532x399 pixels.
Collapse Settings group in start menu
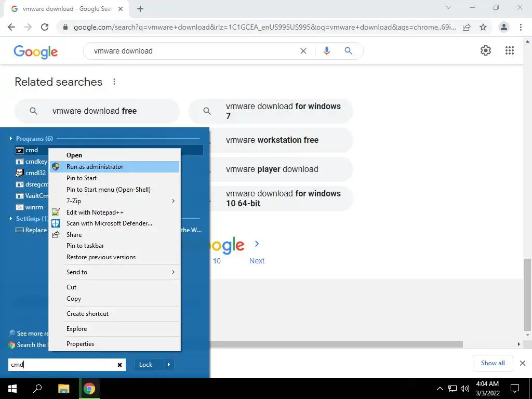coord(10,219)
